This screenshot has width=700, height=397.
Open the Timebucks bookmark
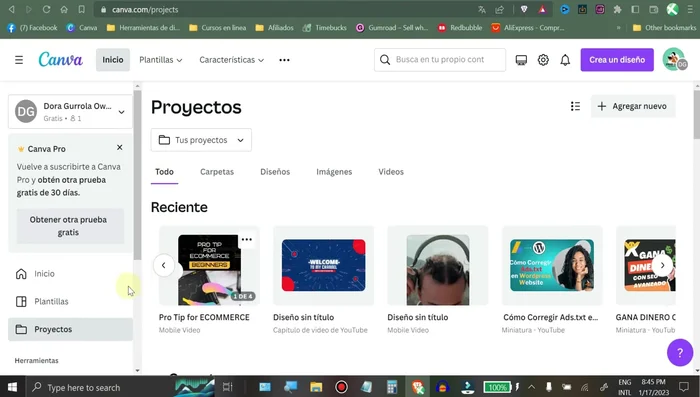point(325,28)
